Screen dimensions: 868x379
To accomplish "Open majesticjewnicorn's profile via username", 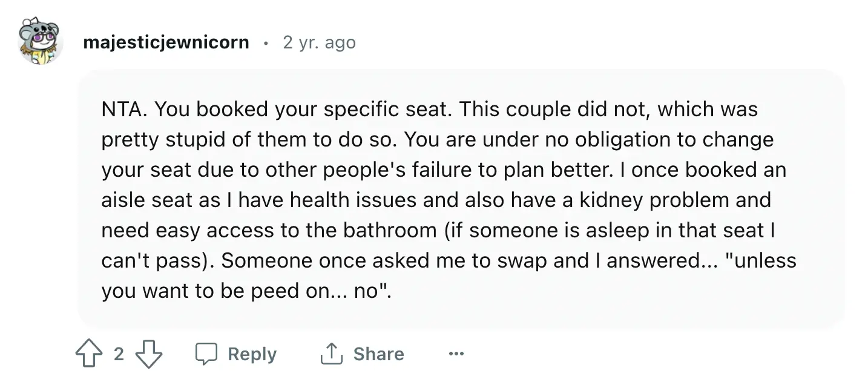I will [x=166, y=42].
